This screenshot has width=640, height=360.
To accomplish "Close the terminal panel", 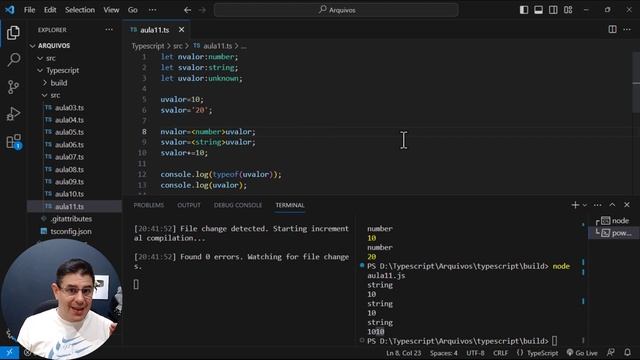I will point(627,205).
